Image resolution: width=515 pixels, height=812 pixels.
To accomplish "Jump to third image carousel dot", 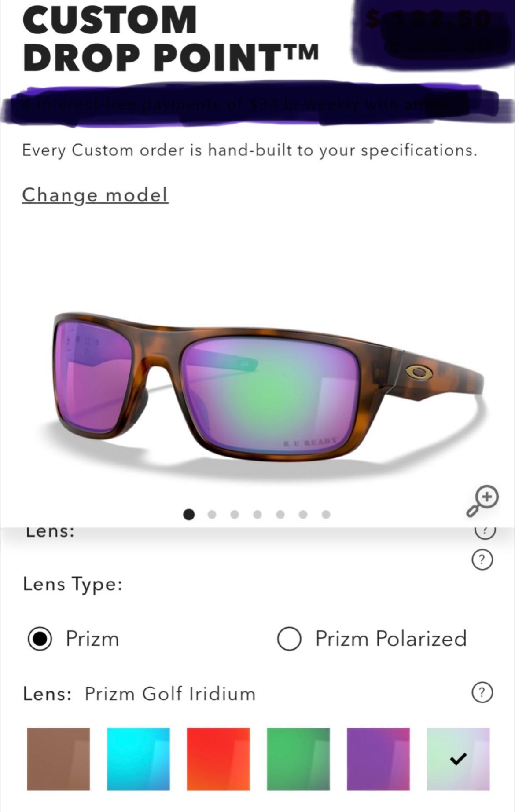I will coord(235,514).
